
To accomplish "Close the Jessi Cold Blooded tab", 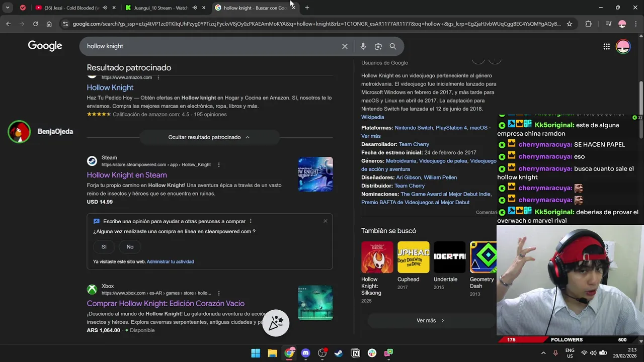I will point(114,8).
